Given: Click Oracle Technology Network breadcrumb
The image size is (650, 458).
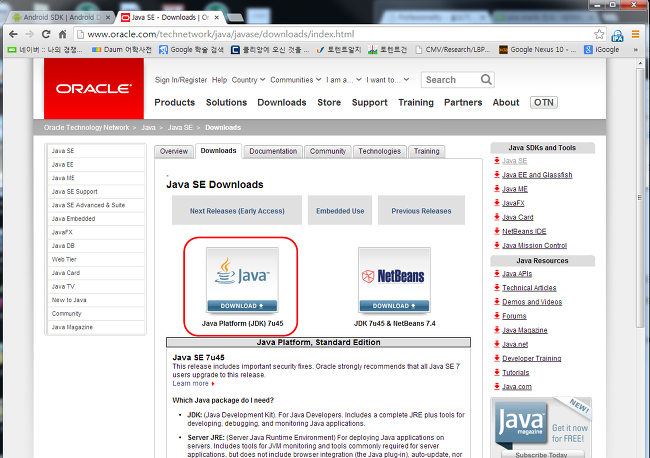Looking at the screenshot, I should tap(86, 127).
